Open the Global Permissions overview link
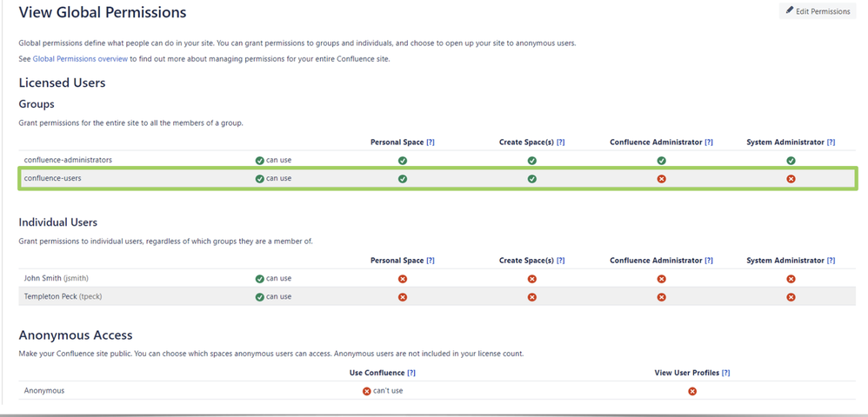This screenshot has width=868, height=417. pyautogui.click(x=80, y=58)
